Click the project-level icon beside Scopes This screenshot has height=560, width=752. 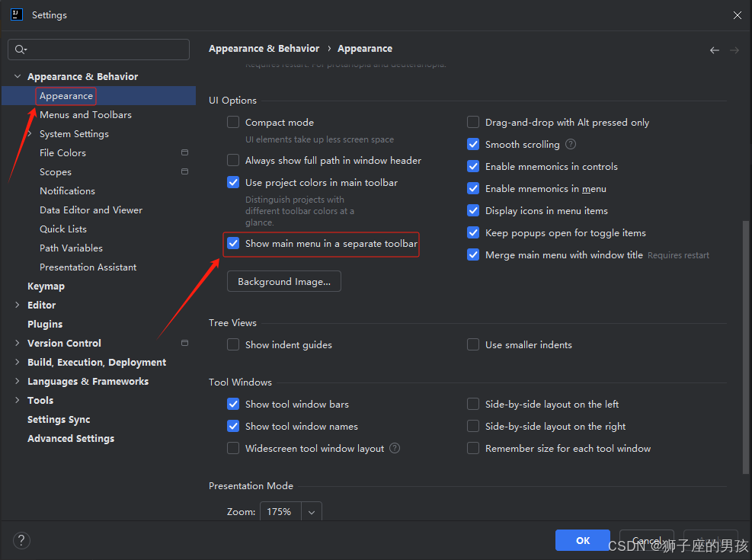click(x=184, y=171)
